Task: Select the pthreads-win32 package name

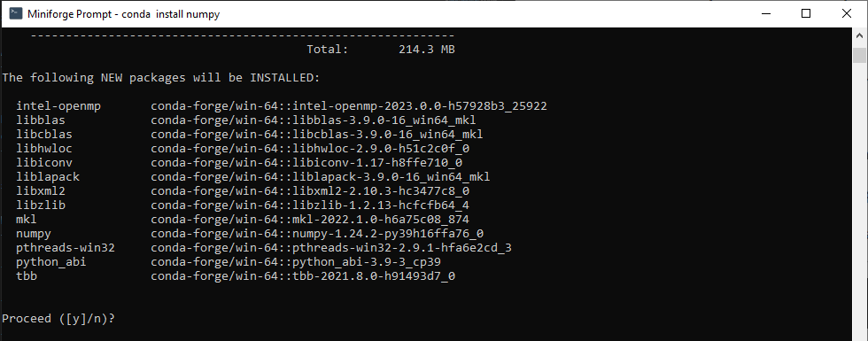Action: (66, 248)
